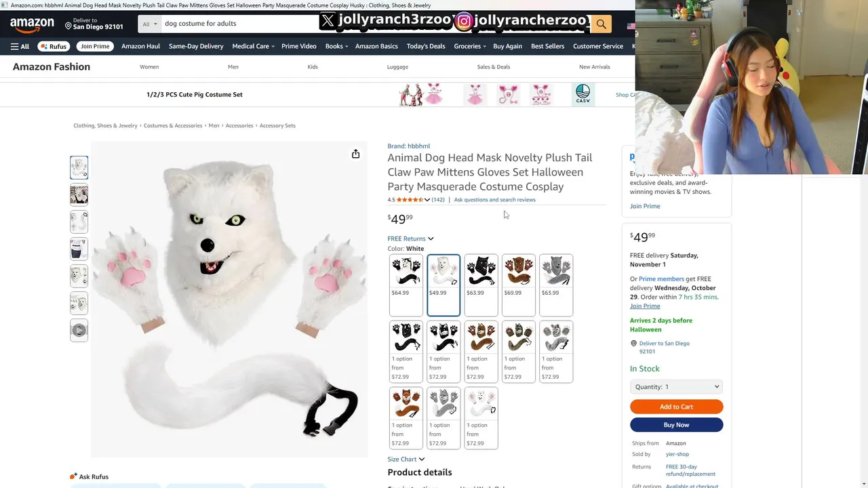Open Today's Deals in navigation bar

pyautogui.click(x=426, y=46)
